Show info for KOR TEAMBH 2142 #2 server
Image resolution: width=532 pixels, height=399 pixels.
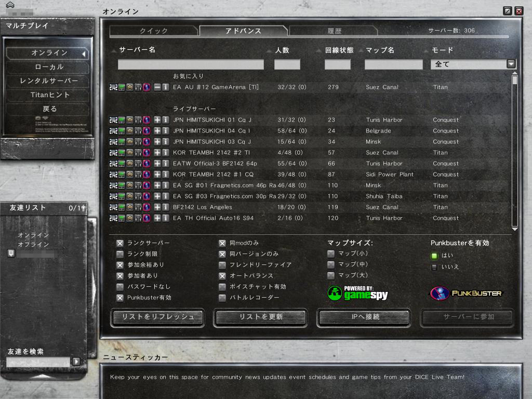coord(166,153)
